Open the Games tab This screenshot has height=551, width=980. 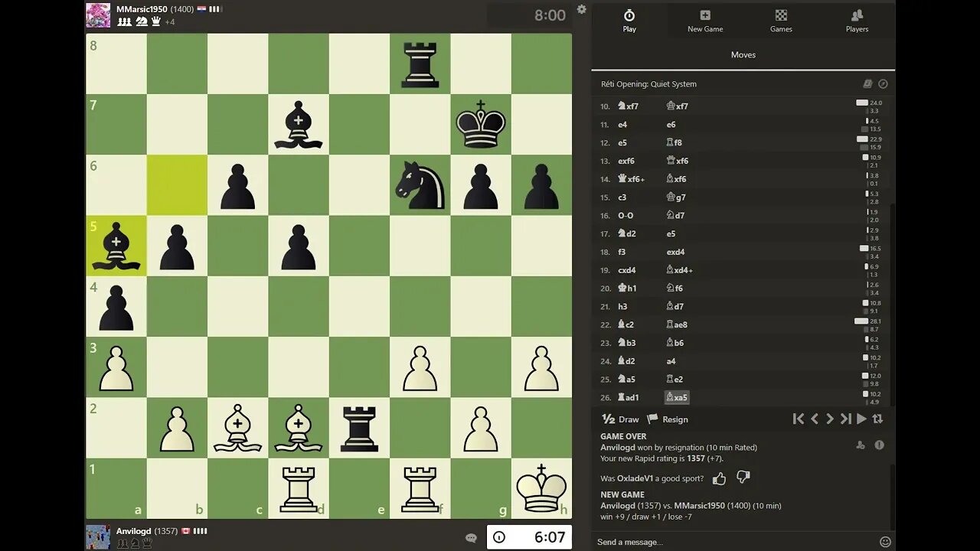pyautogui.click(x=781, y=21)
